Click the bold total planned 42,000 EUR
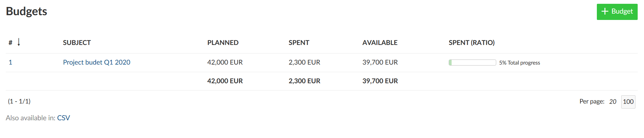The height and width of the screenshot is (138, 644). click(225, 81)
